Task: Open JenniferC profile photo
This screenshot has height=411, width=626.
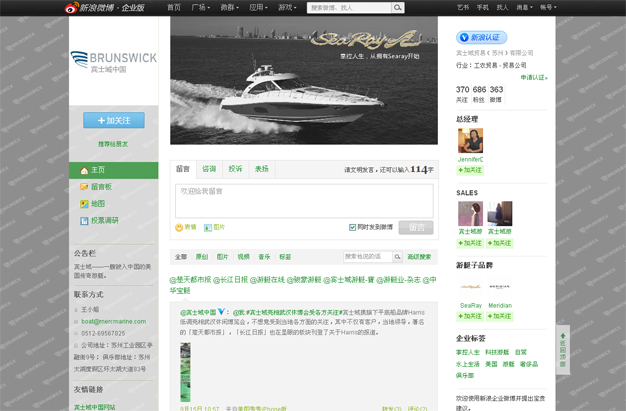Action: 470,140
